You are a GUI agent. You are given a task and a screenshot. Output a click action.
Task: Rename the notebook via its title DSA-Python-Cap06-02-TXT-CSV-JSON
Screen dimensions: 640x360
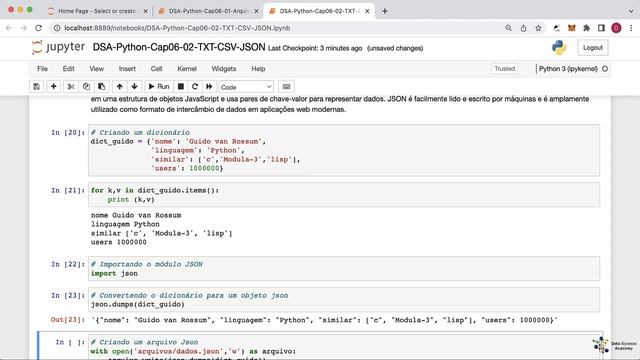tap(179, 47)
